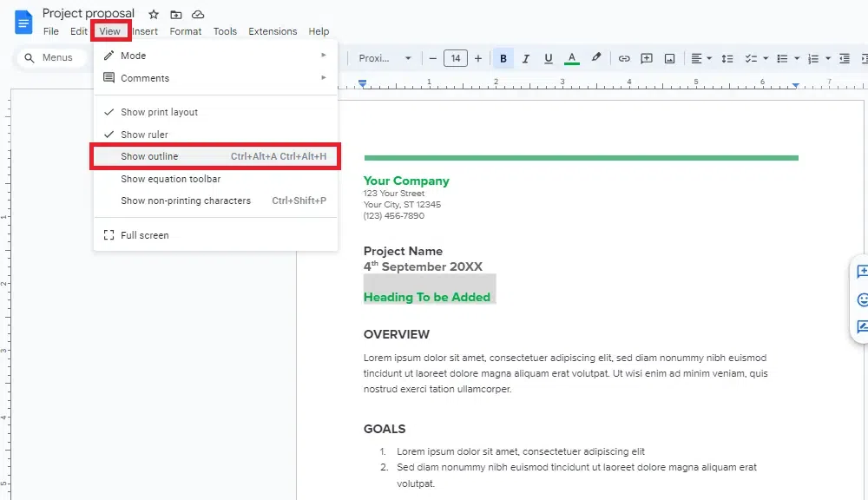Expand the Comments submenu
Image resolution: width=868 pixels, height=500 pixels.
click(x=215, y=78)
